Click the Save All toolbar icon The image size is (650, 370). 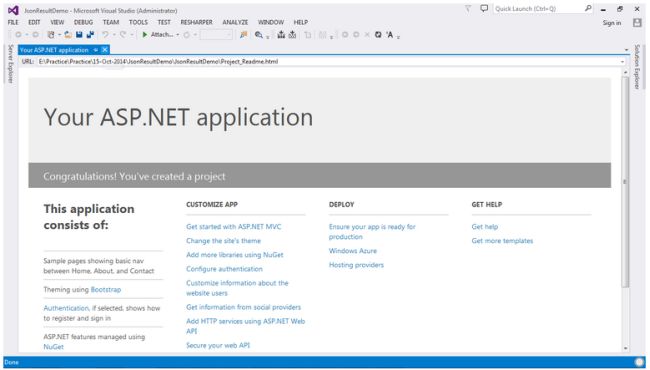90,35
